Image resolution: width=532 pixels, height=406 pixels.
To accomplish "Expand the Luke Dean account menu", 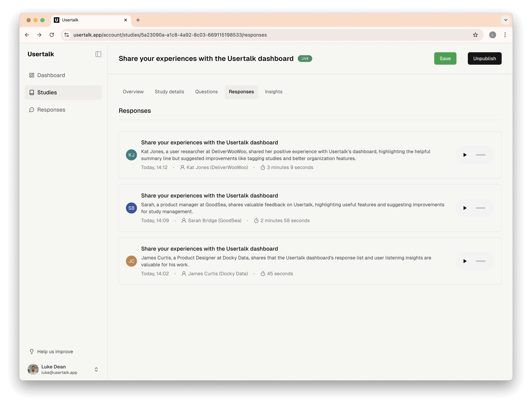I will pos(96,370).
